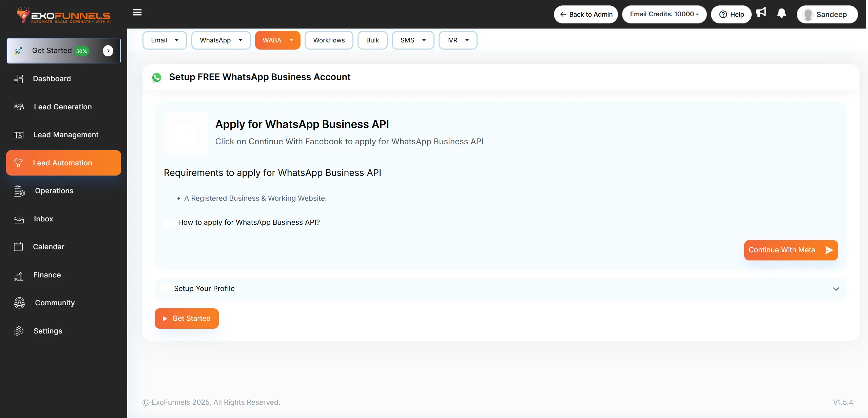This screenshot has width=868, height=418.
Task: Open the notifications bell
Action: [x=782, y=14]
